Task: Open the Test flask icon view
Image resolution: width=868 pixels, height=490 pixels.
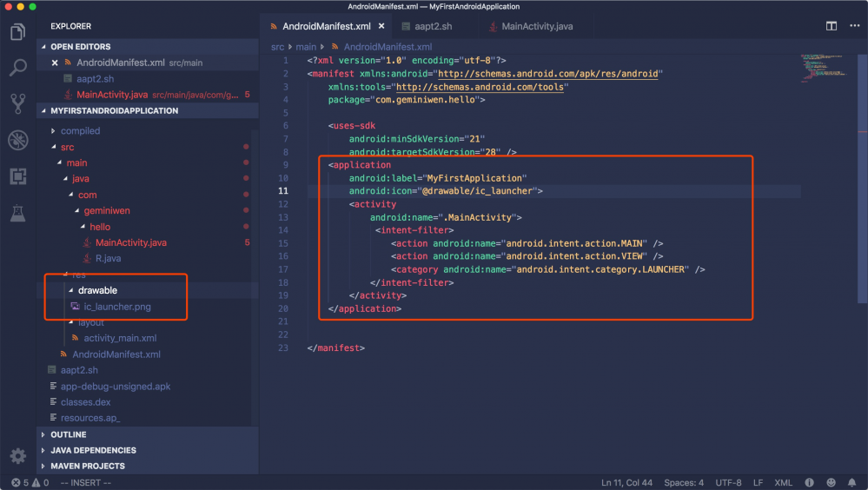Action: pyautogui.click(x=17, y=212)
